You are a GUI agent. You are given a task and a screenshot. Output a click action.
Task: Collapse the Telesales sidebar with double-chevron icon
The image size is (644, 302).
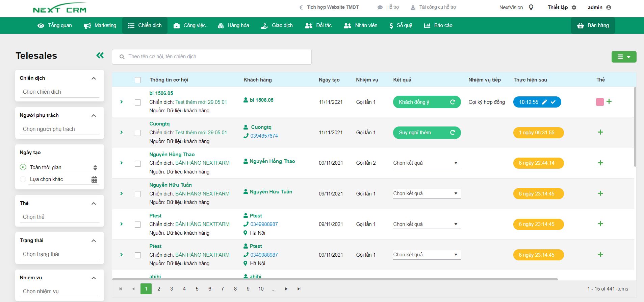tap(100, 55)
